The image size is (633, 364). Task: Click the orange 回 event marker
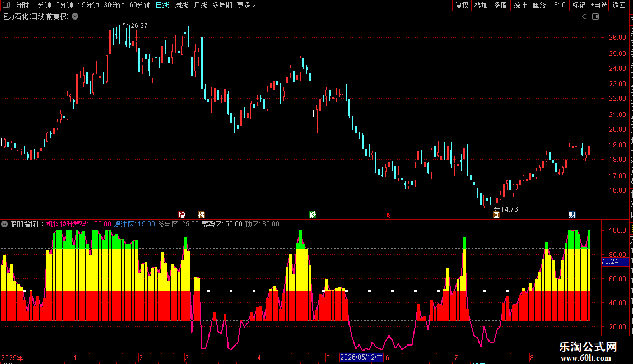click(x=496, y=214)
